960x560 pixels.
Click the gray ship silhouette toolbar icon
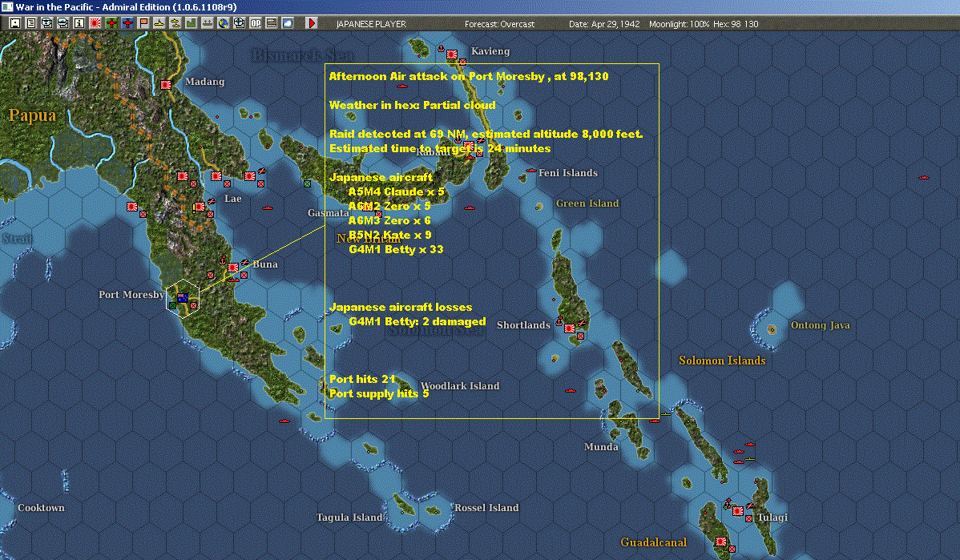click(x=207, y=23)
